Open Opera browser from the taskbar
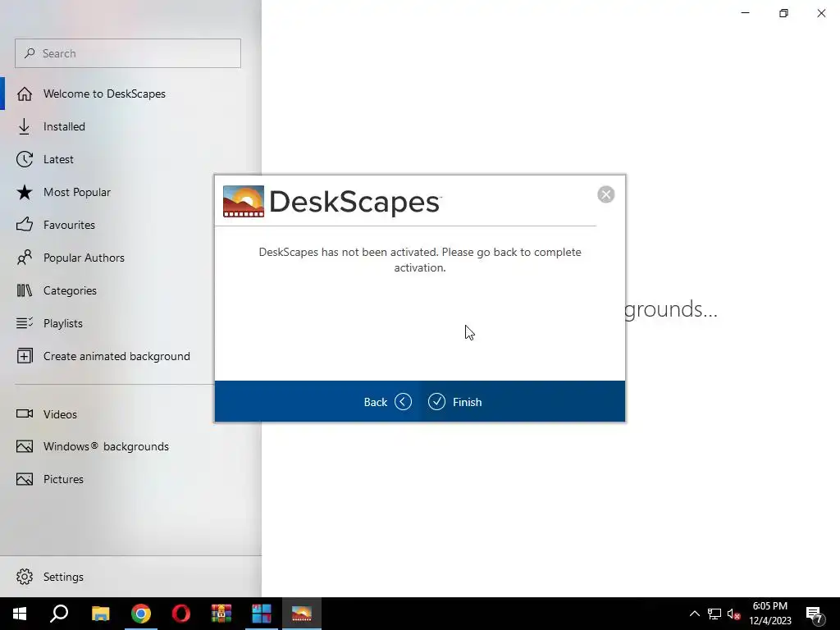 pyautogui.click(x=181, y=614)
